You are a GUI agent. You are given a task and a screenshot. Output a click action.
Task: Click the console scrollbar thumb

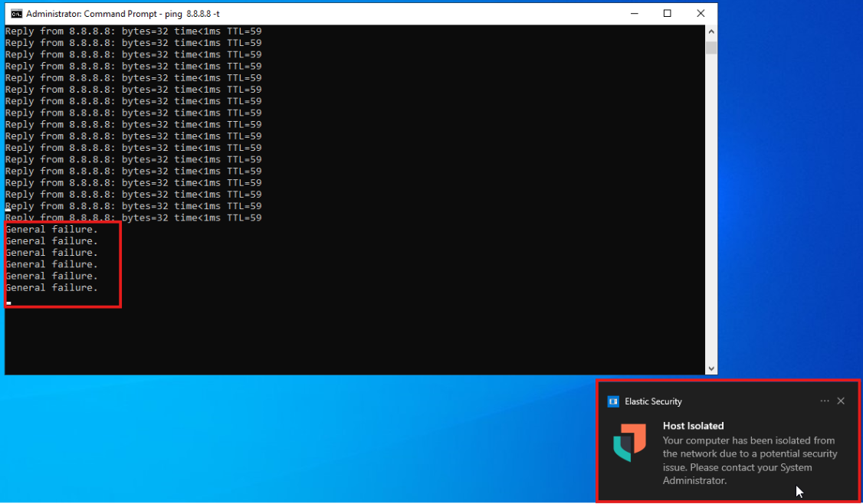(x=711, y=47)
